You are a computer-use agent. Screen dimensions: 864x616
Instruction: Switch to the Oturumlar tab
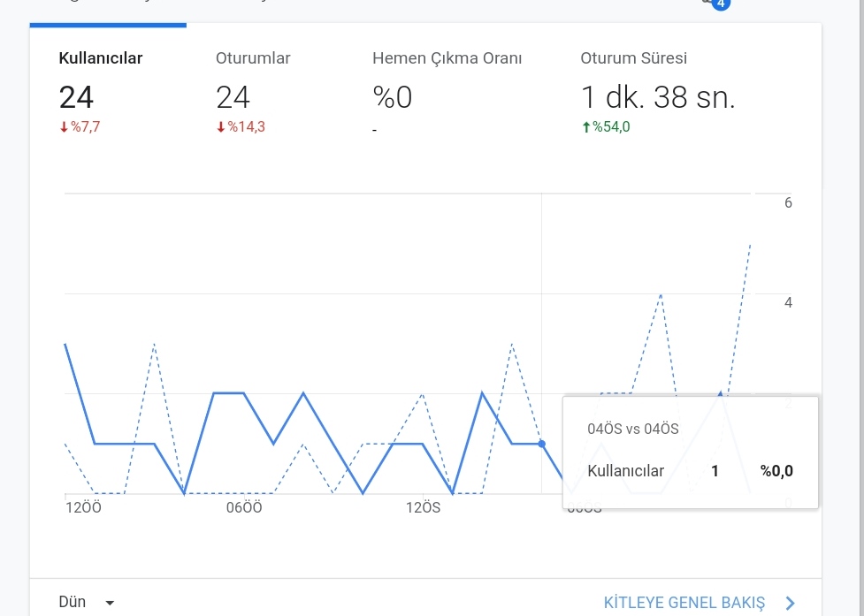coord(264,93)
